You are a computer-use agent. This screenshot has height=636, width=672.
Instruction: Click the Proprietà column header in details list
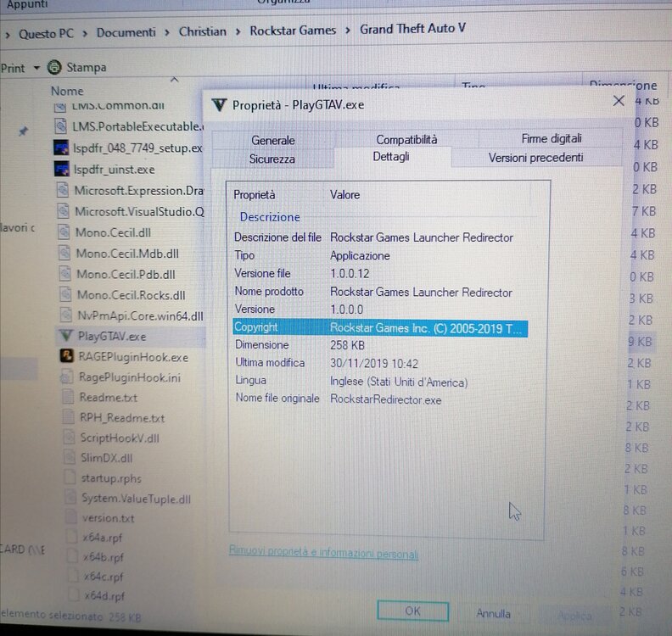[255, 195]
